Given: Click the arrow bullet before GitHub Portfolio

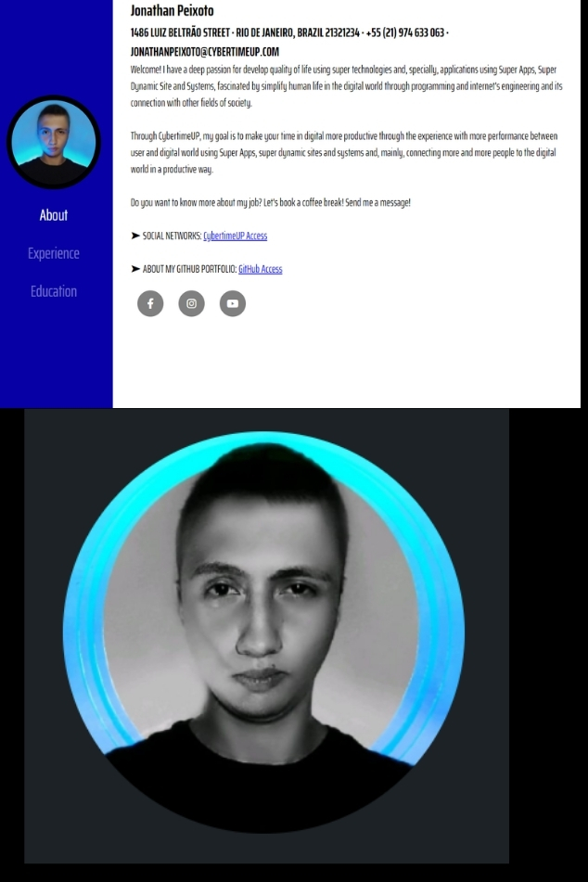Looking at the screenshot, I should coord(135,269).
